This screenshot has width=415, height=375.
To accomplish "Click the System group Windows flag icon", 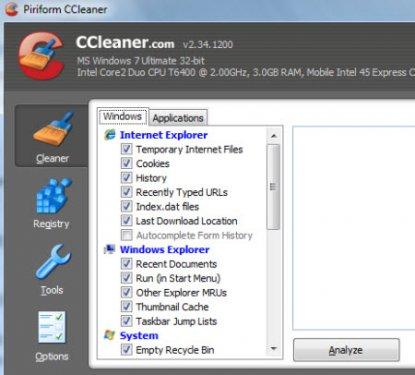I will click(x=110, y=335).
